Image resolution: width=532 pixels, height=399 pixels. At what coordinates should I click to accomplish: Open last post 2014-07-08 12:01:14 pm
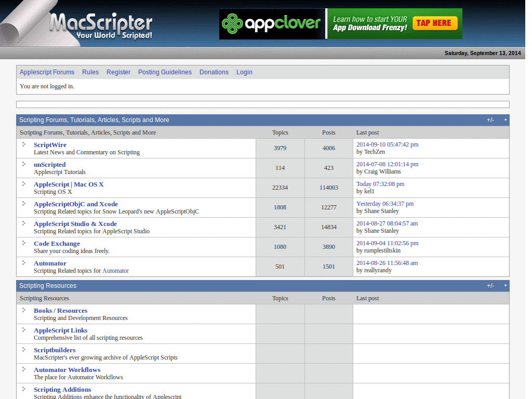coord(387,164)
